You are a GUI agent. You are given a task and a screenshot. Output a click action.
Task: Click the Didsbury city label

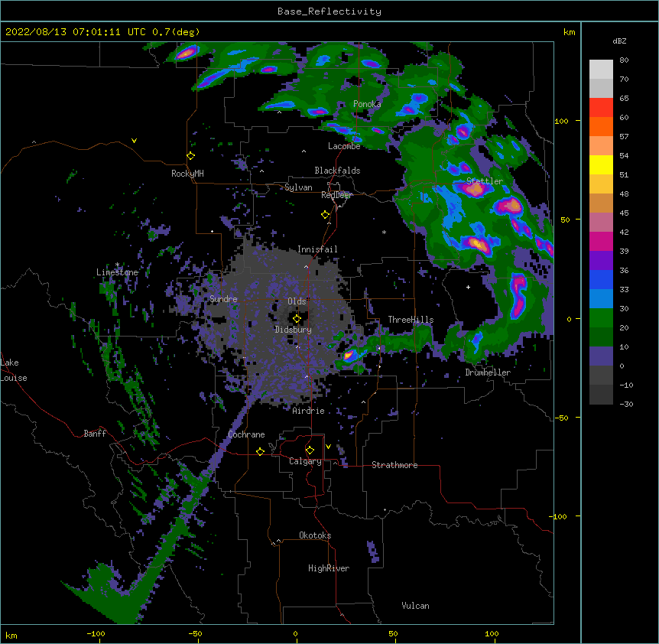[x=294, y=330]
